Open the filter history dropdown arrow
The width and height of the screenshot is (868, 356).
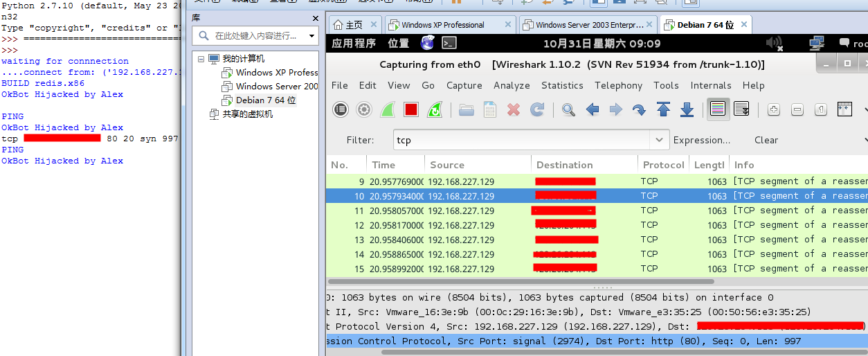click(660, 140)
